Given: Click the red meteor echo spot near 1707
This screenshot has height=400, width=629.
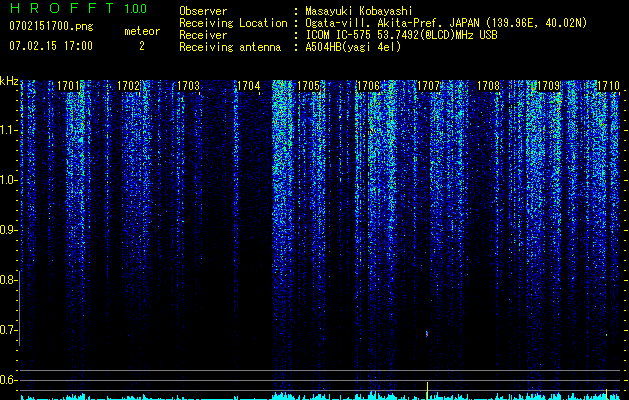Looking at the screenshot, I should tap(427, 333).
